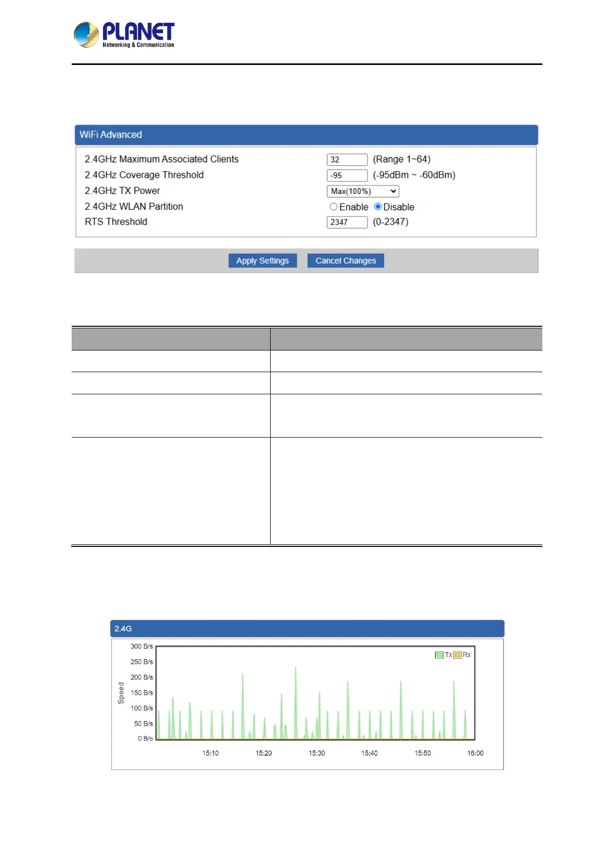Click the 2.4GHz WLAN Partition label
The height and width of the screenshot is (868, 614).
tap(134, 207)
